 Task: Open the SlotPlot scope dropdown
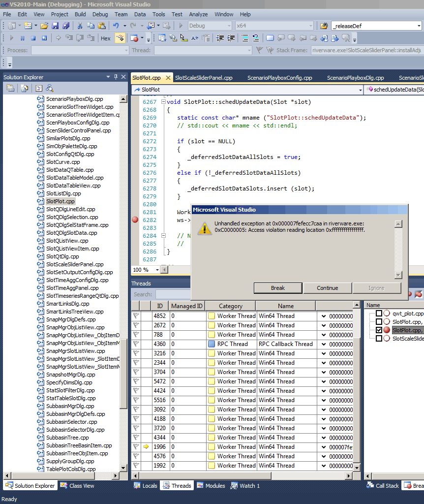pyautogui.click(x=247, y=90)
